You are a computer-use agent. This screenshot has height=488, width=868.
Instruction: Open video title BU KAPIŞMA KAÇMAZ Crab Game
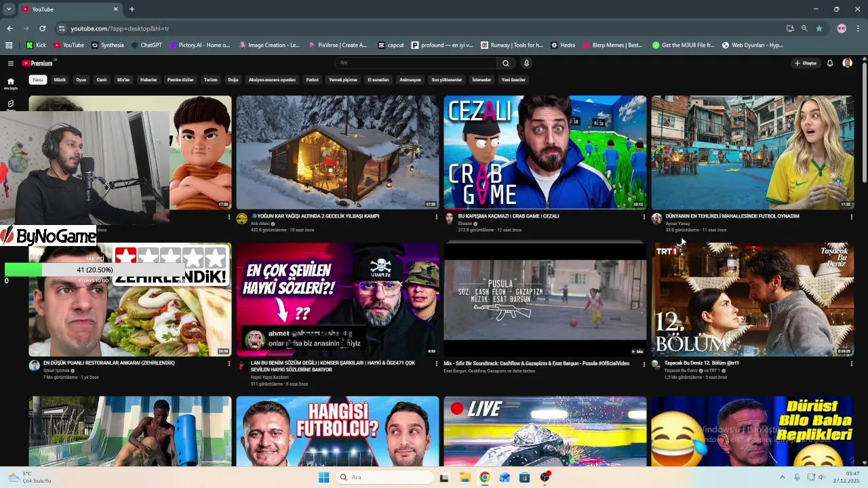[509, 216]
